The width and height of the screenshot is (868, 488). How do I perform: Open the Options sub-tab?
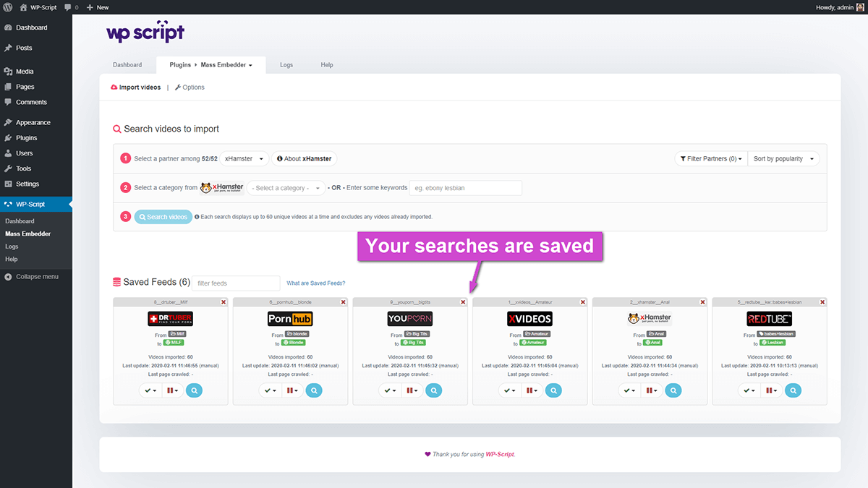pyautogui.click(x=190, y=87)
